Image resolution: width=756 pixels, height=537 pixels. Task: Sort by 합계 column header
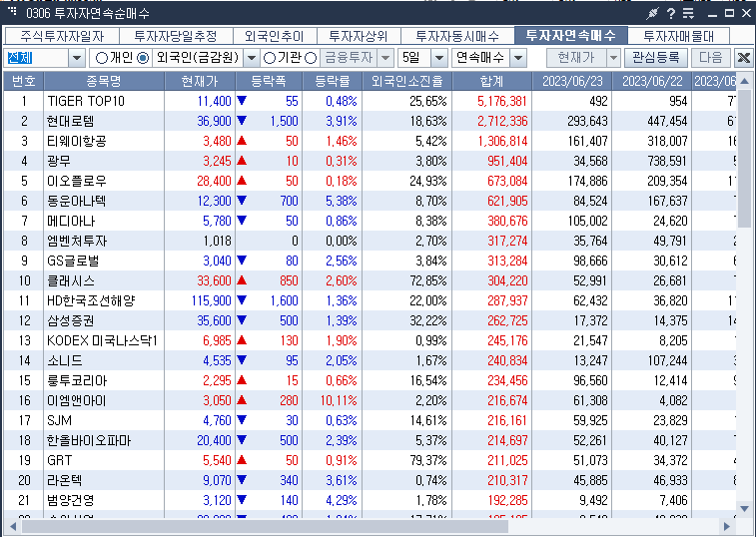(x=491, y=81)
